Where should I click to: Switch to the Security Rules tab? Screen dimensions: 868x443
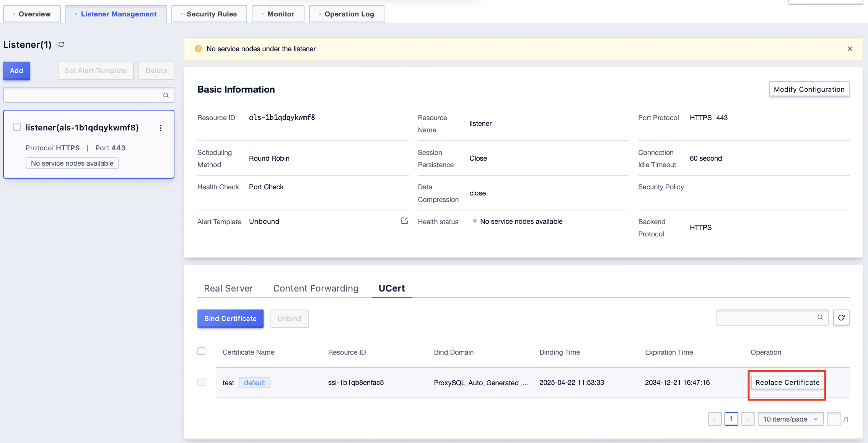(x=211, y=14)
